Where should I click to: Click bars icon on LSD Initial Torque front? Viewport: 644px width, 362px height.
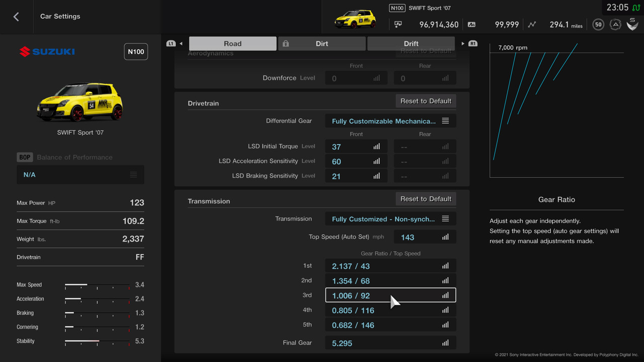pos(376,147)
